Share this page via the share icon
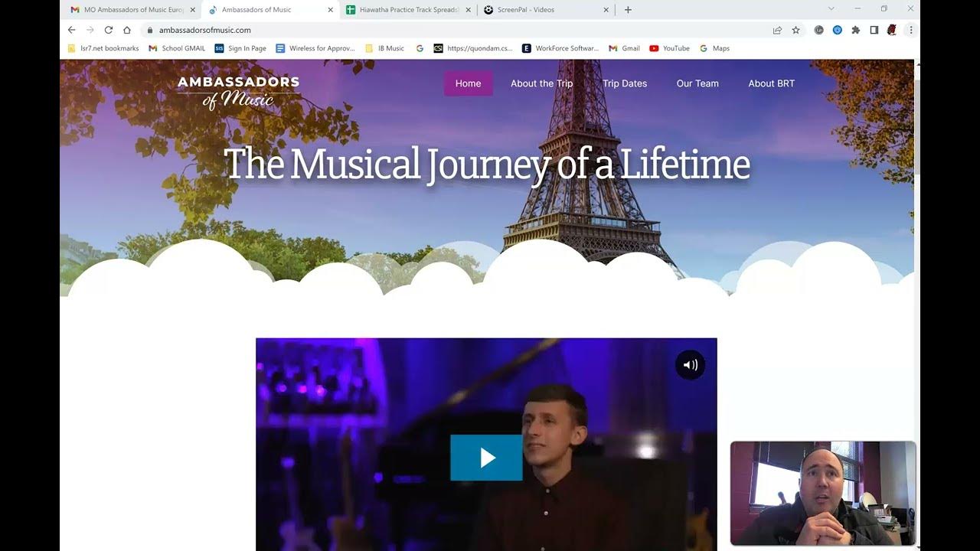Screen dimensions: 980x551 point(777,30)
